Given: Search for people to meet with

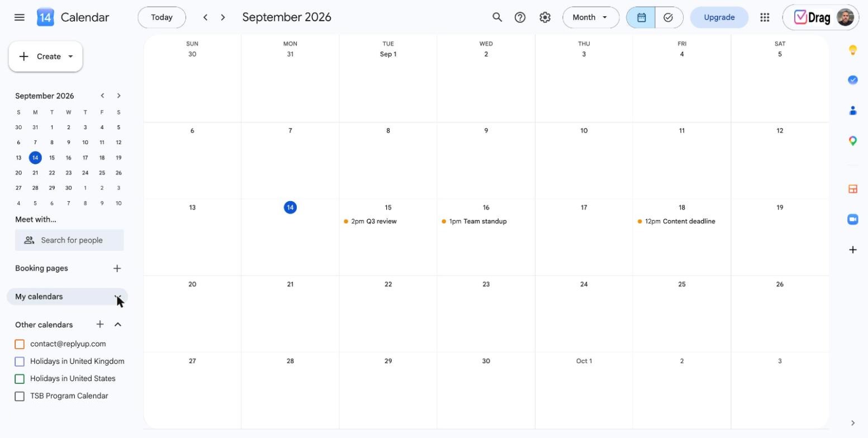Looking at the screenshot, I should (69, 240).
